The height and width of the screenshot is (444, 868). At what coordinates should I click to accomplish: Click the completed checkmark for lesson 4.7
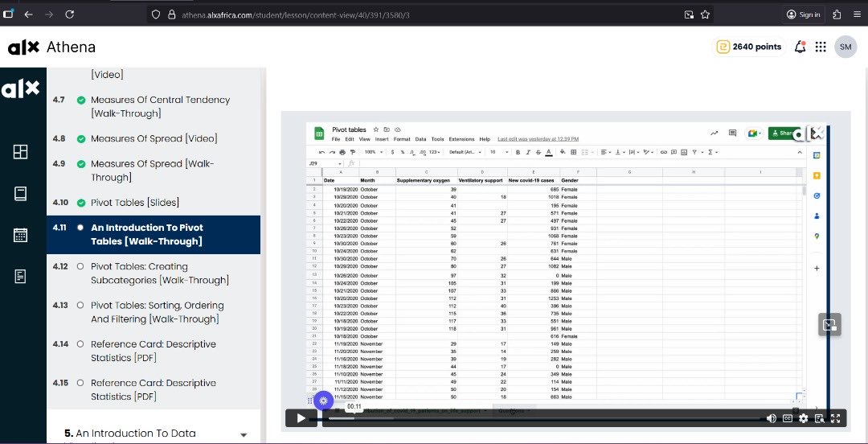[x=81, y=101]
